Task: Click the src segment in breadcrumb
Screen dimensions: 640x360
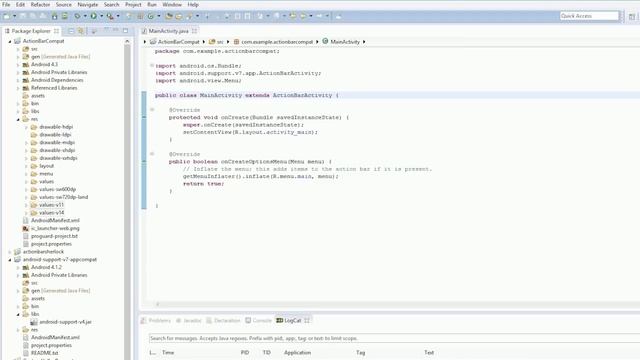Action: [x=220, y=42]
